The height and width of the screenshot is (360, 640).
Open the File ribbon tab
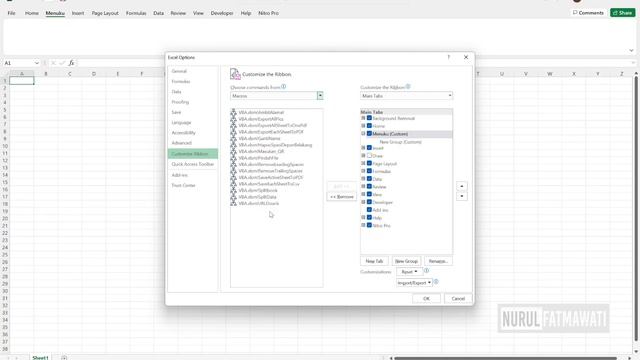11,13
